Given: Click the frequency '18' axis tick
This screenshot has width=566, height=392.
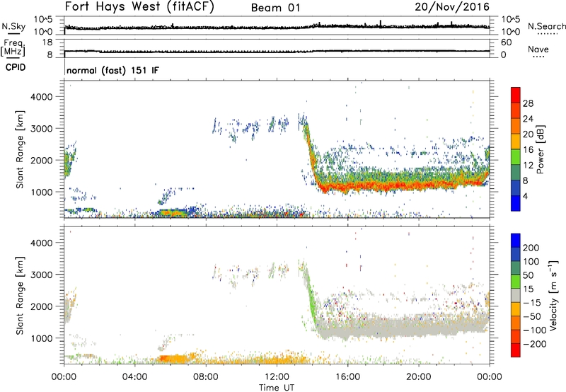Looking at the screenshot, I should point(47,42).
